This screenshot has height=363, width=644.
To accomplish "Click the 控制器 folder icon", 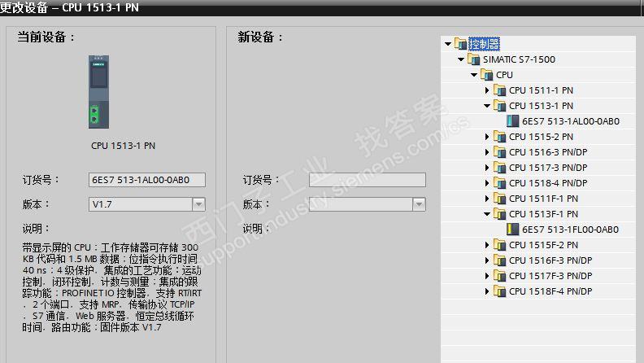I will [x=460, y=44].
